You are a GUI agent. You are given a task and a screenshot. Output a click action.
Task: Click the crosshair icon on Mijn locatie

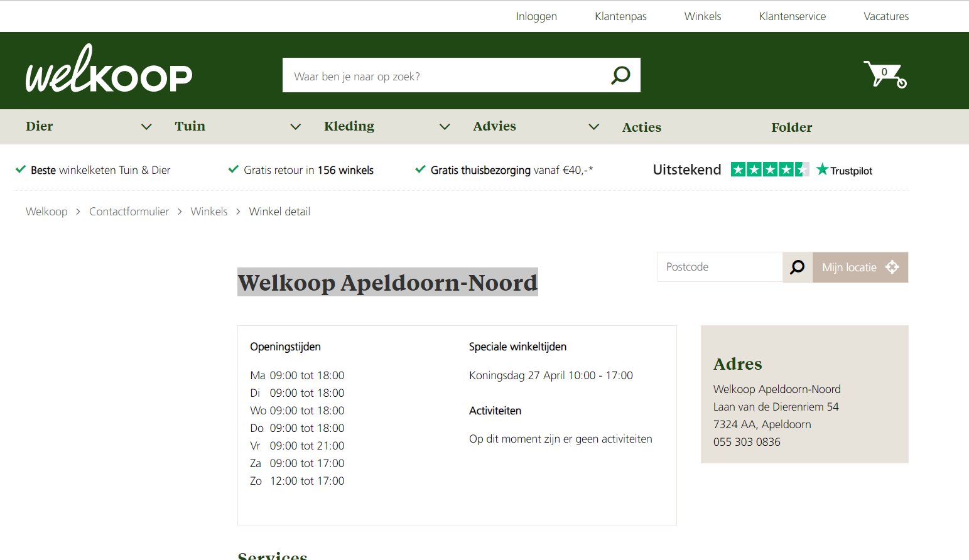tap(892, 267)
